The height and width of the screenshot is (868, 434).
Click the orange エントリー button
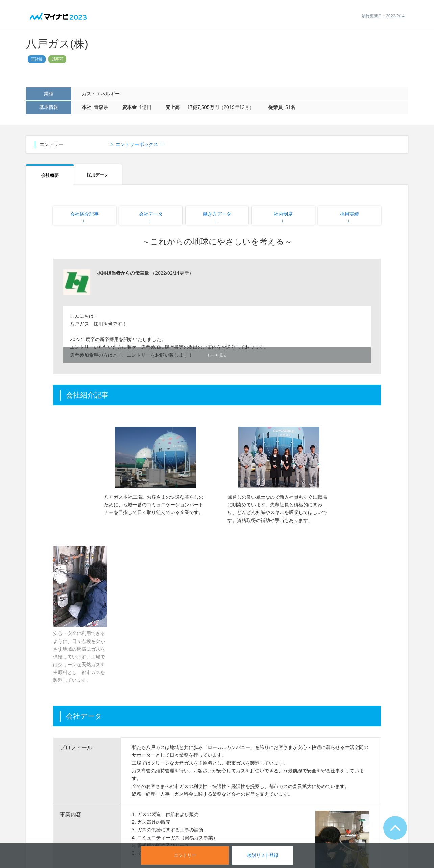pyautogui.click(x=185, y=855)
